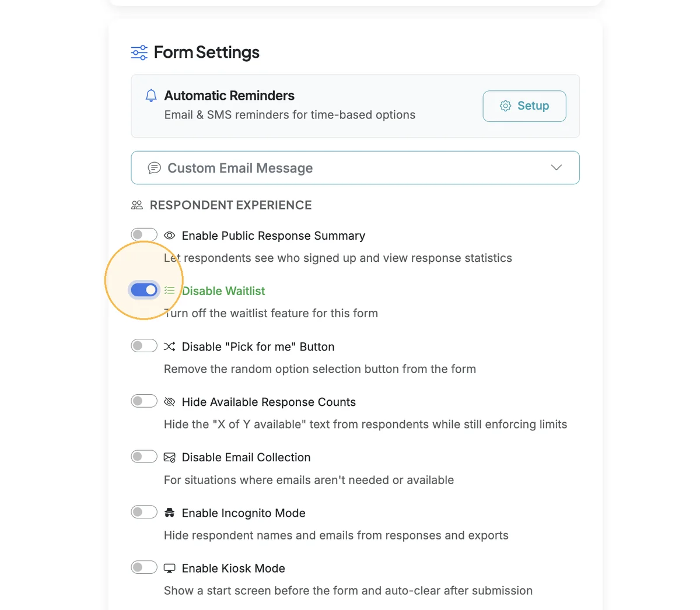This screenshot has width=700, height=610.
Task: Click the crossed-eye icon for Hide Available Response Counts
Action: tap(170, 402)
